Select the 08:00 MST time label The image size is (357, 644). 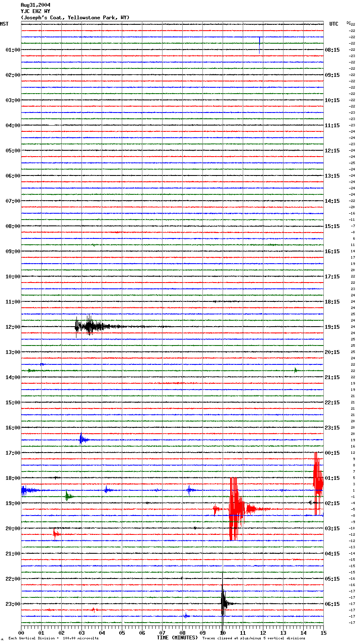click(x=13, y=226)
